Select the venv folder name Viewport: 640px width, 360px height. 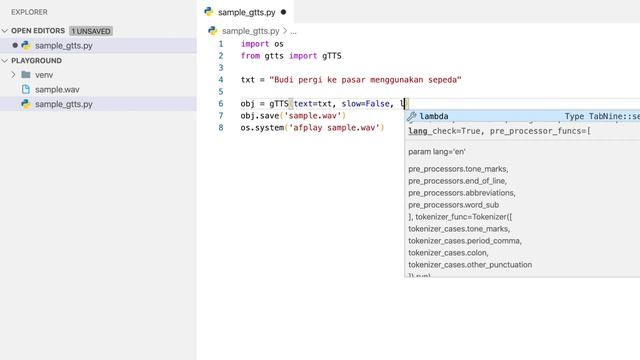click(x=44, y=75)
